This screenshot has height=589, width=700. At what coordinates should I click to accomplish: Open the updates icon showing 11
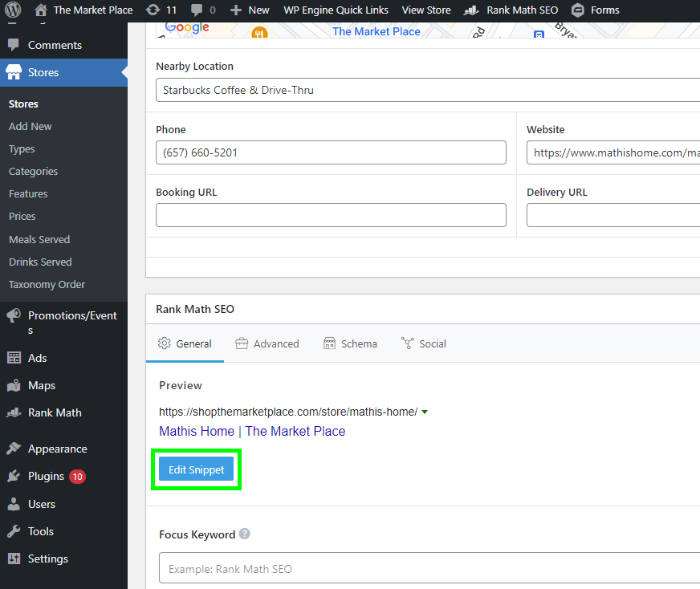153,10
